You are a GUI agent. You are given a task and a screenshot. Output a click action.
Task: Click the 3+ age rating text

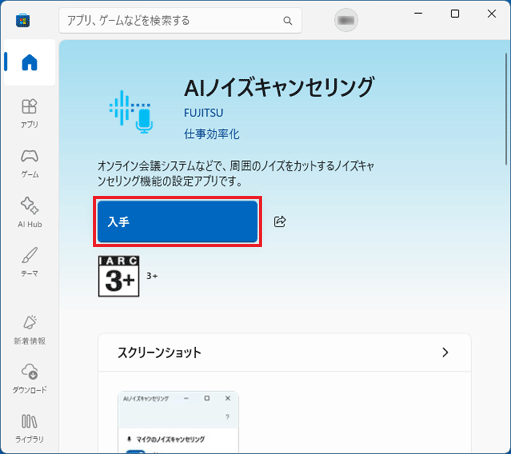pyautogui.click(x=152, y=276)
